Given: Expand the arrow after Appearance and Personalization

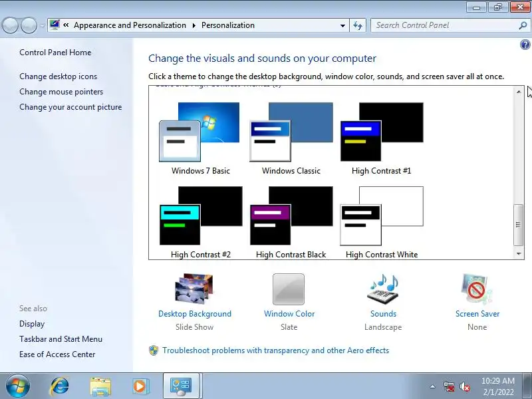Looking at the screenshot, I should point(194,25).
